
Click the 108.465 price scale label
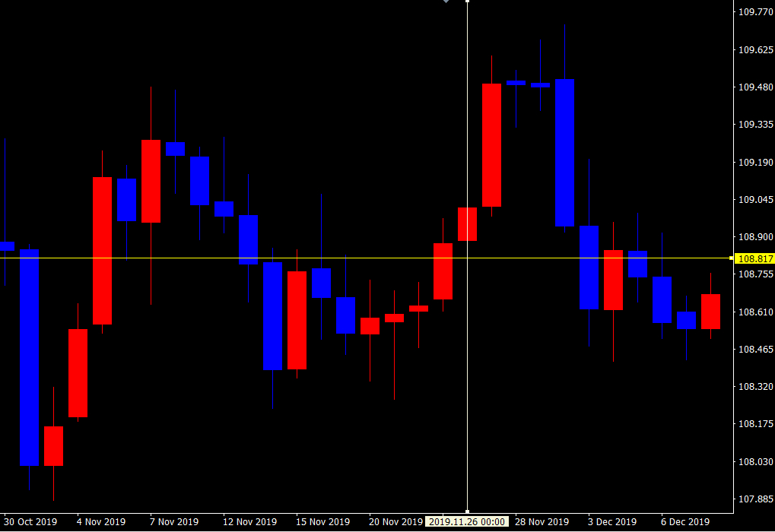pos(755,350)
